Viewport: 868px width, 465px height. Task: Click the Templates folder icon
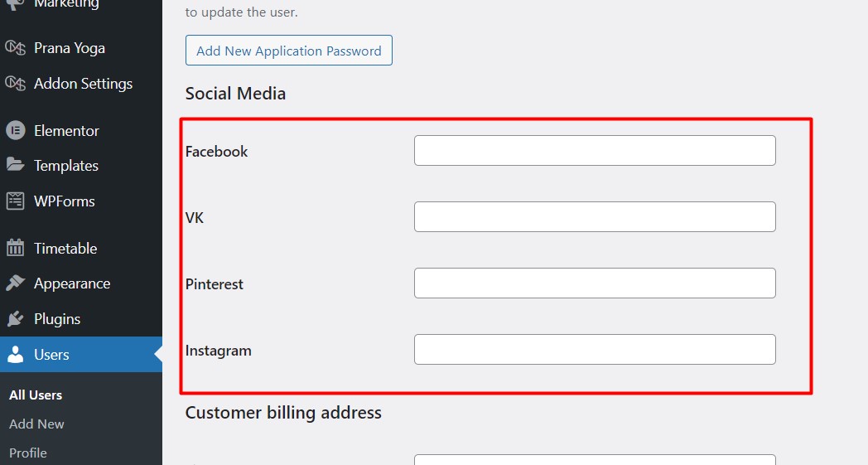[16, 165]
